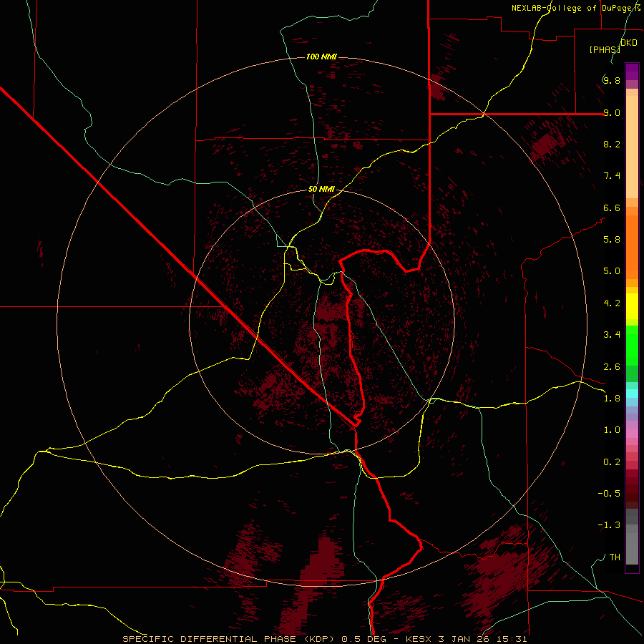Select the [PHAS] label above the color scale
The width and height of the screenshot is (644, 644).
pyautogui.click(x=605, y=49)
